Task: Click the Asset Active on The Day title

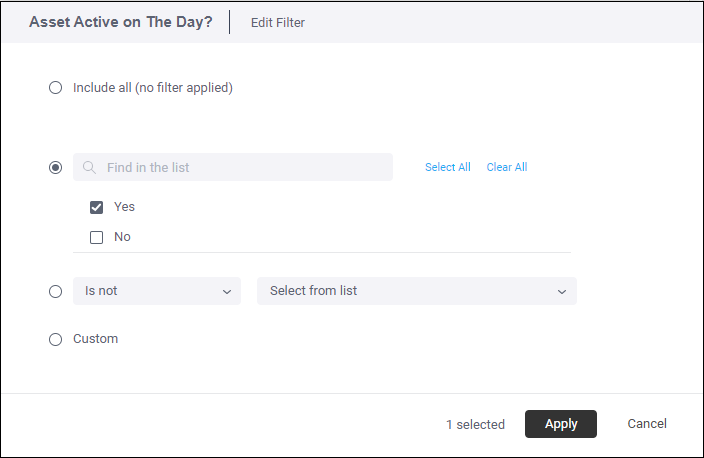Action: click(120, 22)
